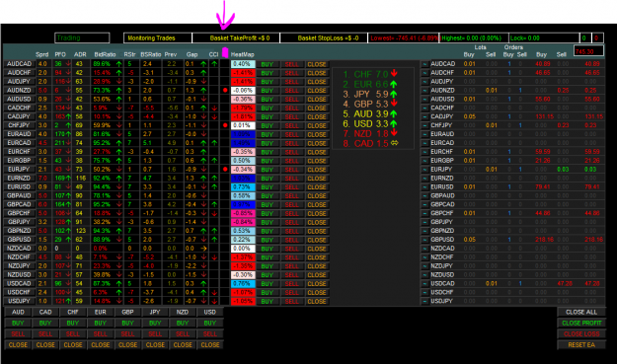The height and width of the screenshot is (364, 617).
Task: Select the JPY currency basket button
Action: click(x=155, y=312)
